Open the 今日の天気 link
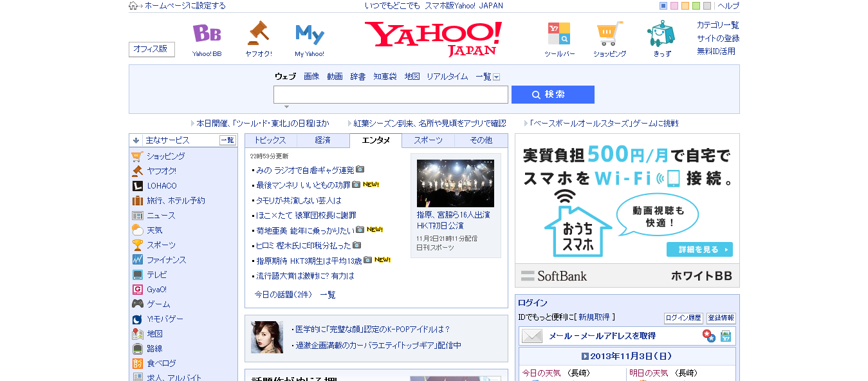This screenshot has width=868, height=381. [541, 373]
